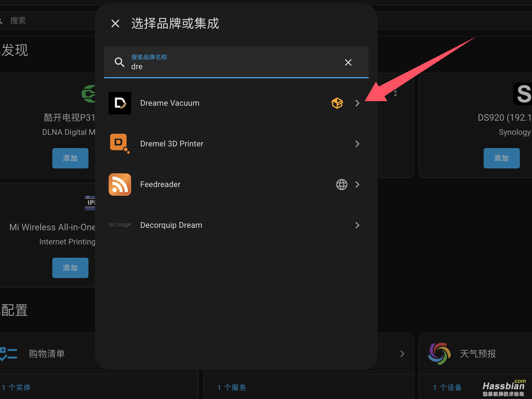Click the magnifier icon in brand search
The width and height of the screenshot is (532, 399).
120,62
